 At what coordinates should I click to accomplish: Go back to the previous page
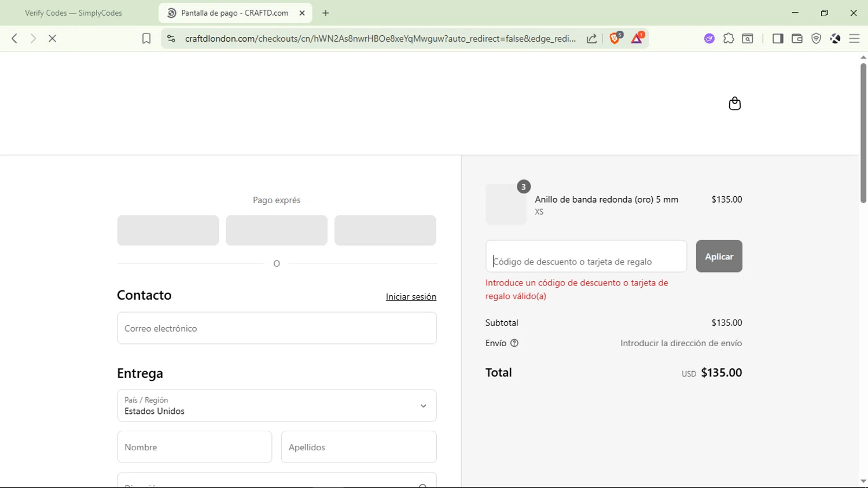(14, 38)
